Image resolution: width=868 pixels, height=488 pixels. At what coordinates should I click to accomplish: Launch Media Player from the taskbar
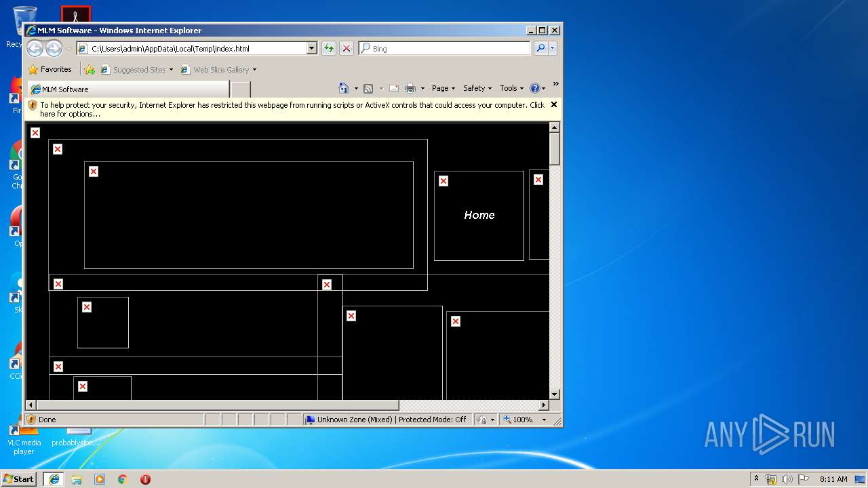click(x=100, y=479)
